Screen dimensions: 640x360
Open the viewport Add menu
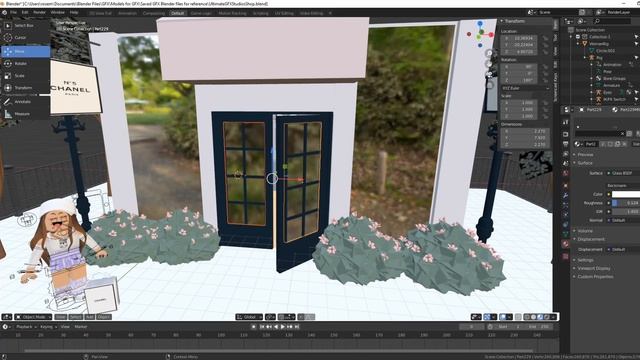(x=89, y=317)
